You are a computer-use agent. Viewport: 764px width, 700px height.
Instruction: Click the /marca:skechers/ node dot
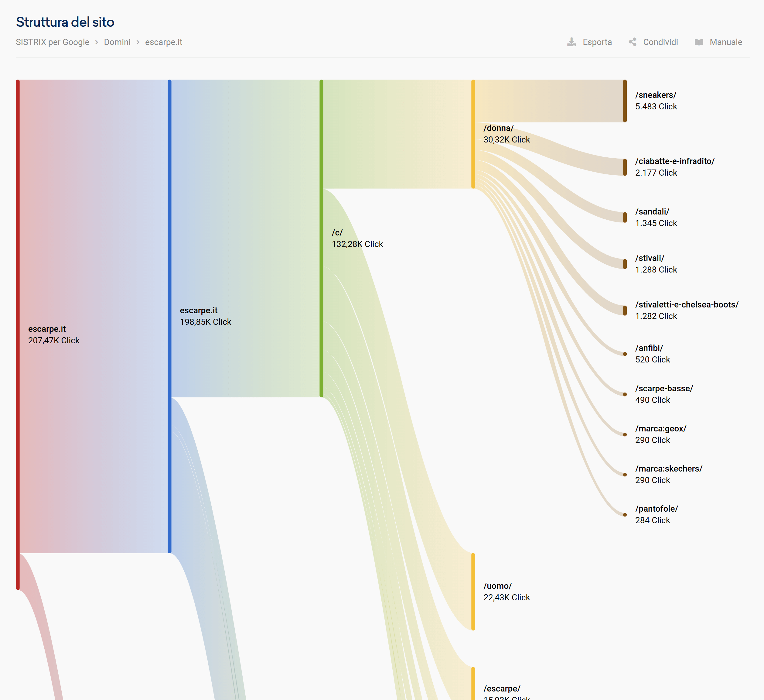coord(625,474)
